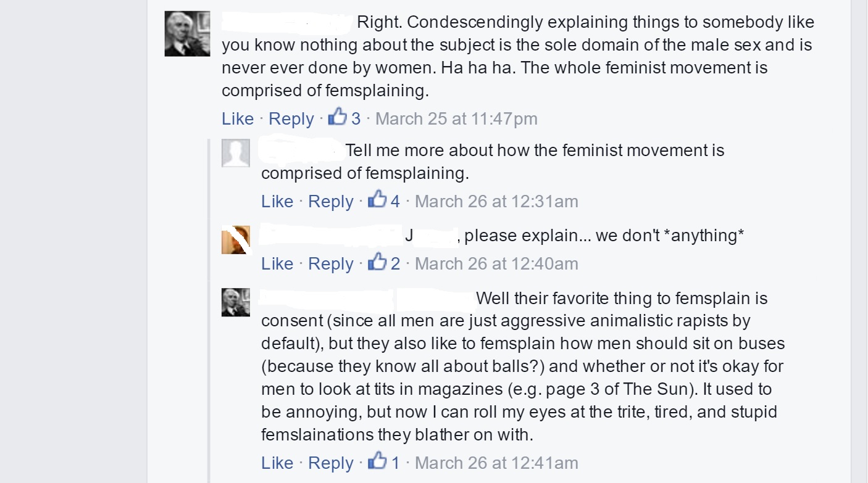Viewport: 868px width, 483px height.
Task: Click small avatar beside the 12:41am reply
Action: tap(236, 302)
